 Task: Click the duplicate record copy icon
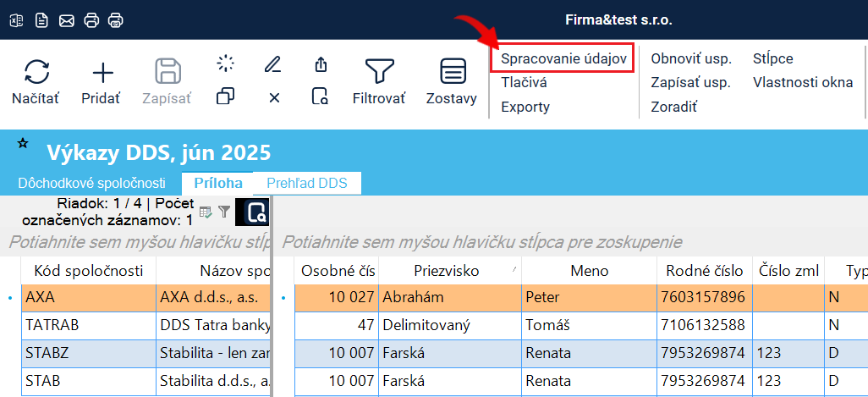point(225,96)
